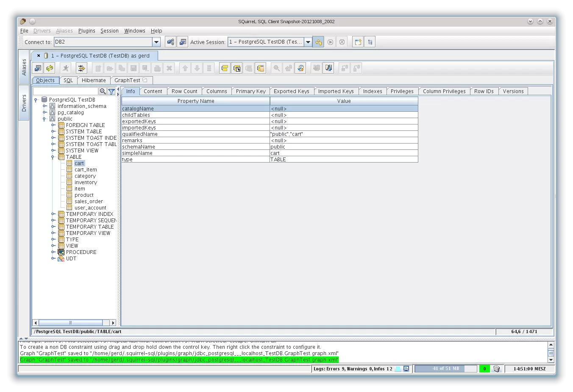The image size is (573, 392).
Task: Click the memory usage bar showing 41 of 51 MB
Action: tap(446, 369)
